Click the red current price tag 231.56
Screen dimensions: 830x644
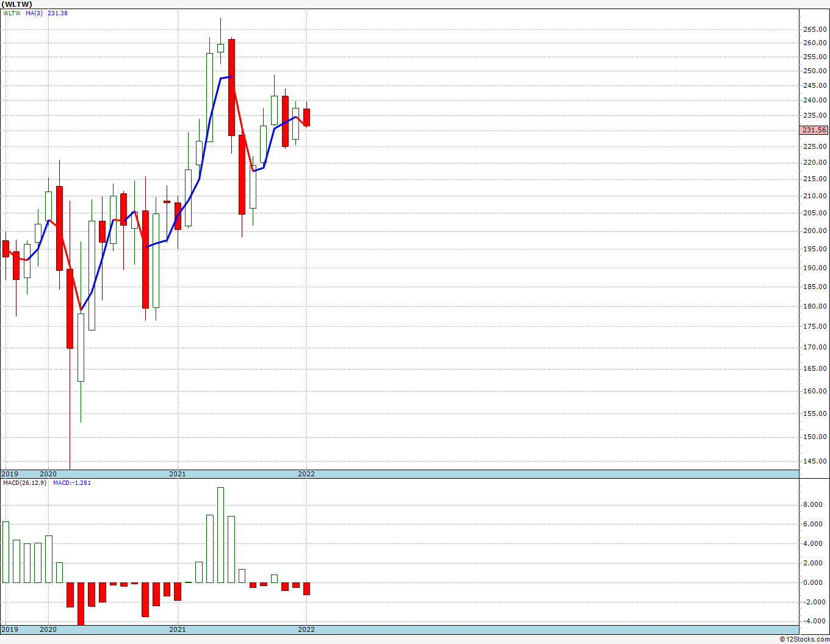pyautogui.click(x=815, y=130)
